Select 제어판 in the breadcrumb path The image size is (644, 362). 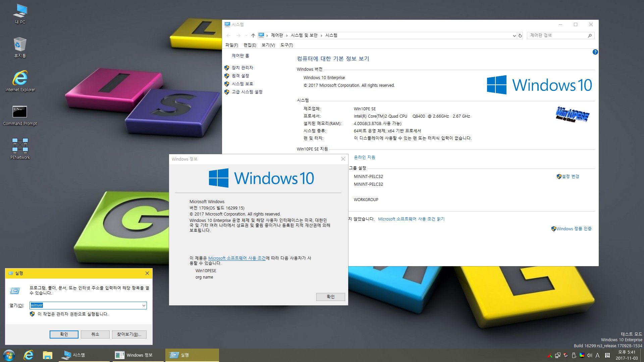click(277, 36)
